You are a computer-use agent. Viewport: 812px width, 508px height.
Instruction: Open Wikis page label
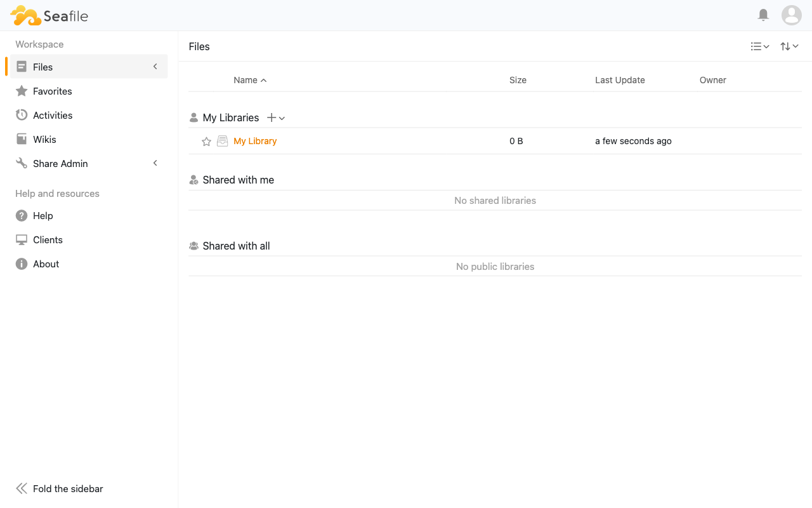pos(44,139)
